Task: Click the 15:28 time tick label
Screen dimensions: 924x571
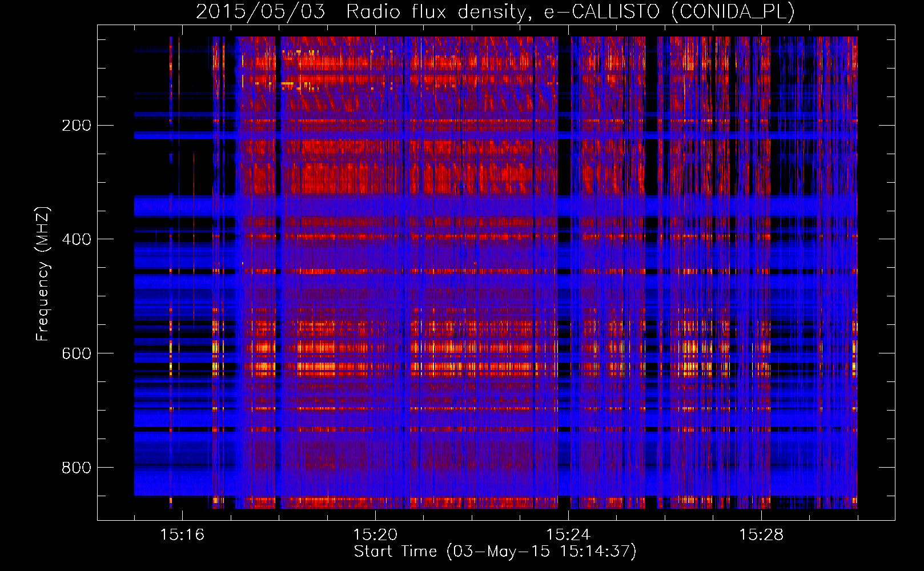Action: coord(761,534)
